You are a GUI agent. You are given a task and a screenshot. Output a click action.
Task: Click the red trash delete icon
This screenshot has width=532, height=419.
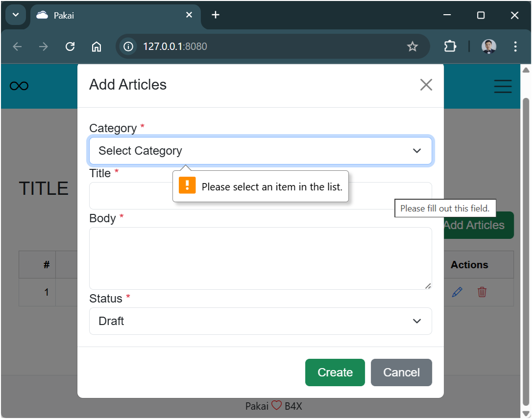coord(482,292)
